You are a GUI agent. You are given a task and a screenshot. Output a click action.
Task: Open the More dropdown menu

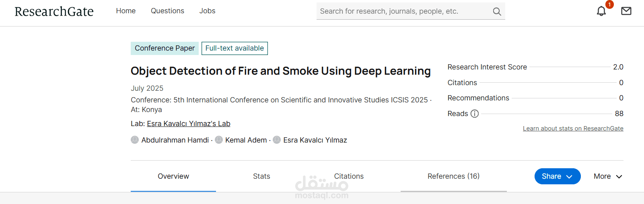tap(607, 176)
